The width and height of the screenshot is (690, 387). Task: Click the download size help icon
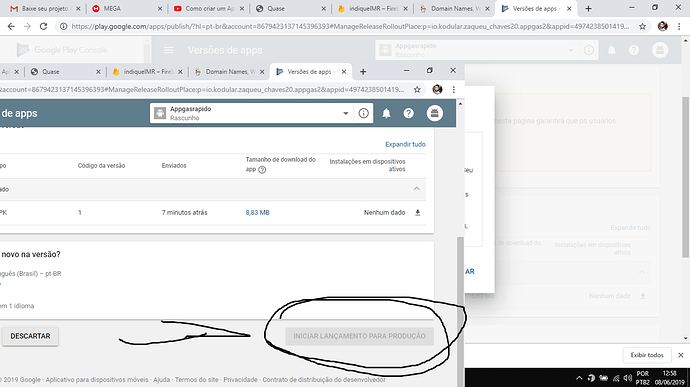pos(262,170)
